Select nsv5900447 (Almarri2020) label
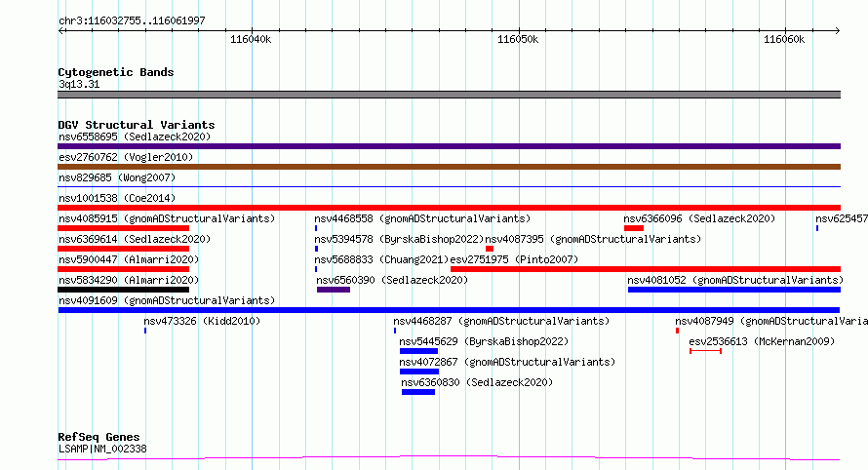The width and height of the screenshot is (868, 470). 129,259
